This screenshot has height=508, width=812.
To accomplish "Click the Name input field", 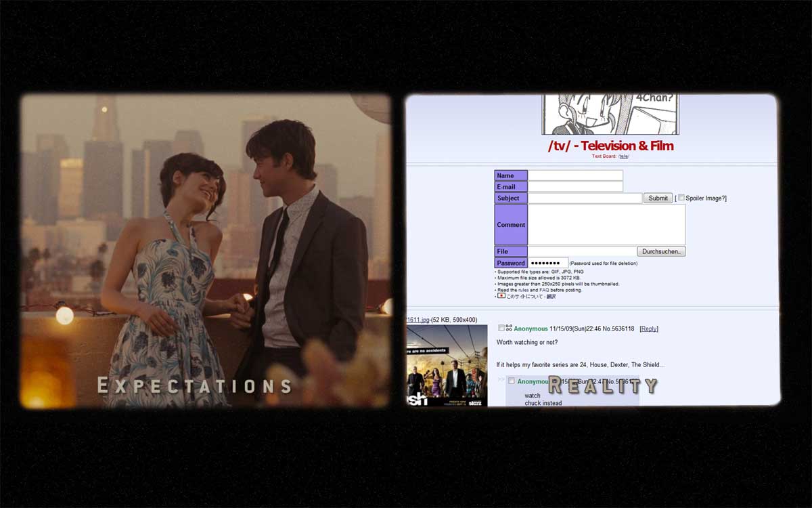I will coord(575,175).
